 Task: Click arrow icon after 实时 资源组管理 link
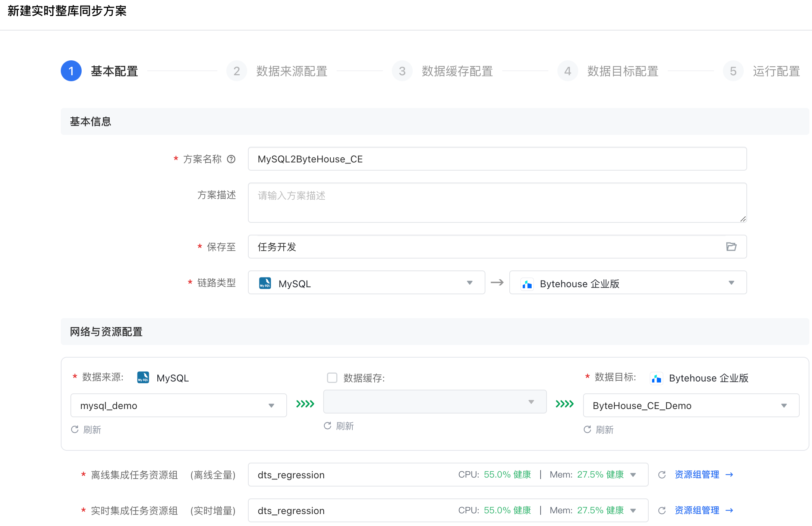click(x=729, y=510)
